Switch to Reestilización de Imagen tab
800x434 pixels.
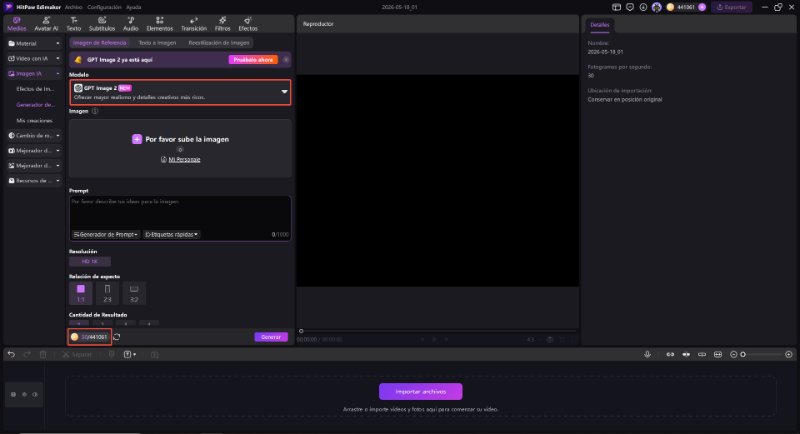click(219, 43)
